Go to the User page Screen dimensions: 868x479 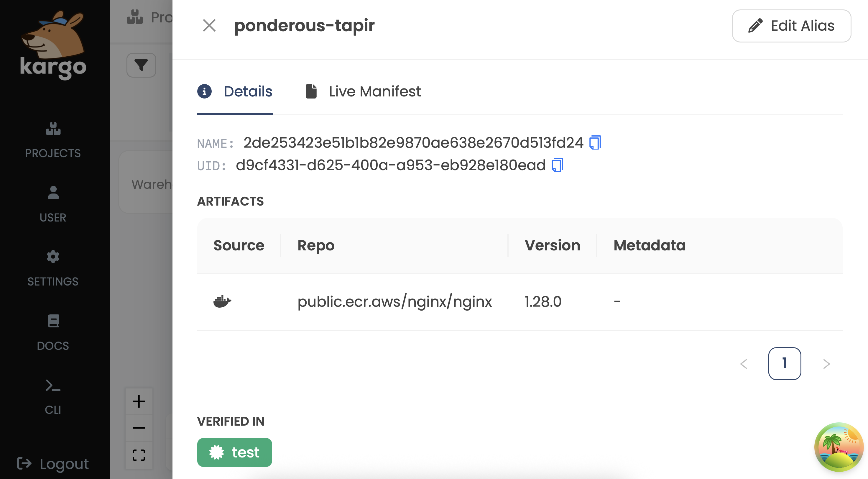[53, 204]
